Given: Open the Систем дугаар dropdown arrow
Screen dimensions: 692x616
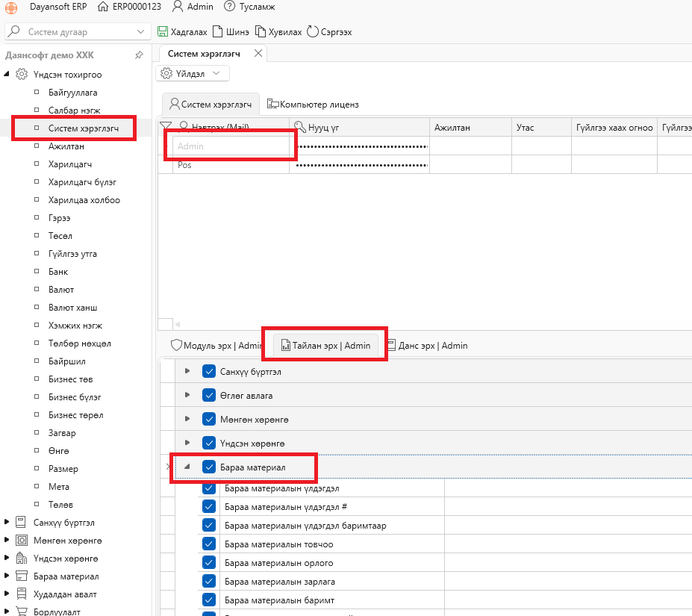Looking at the screenshot, I should (141, 31).
